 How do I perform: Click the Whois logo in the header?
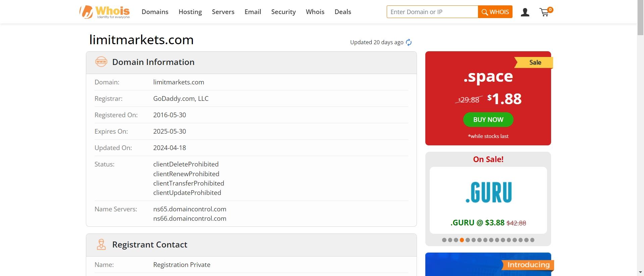(x=105, y=12)
